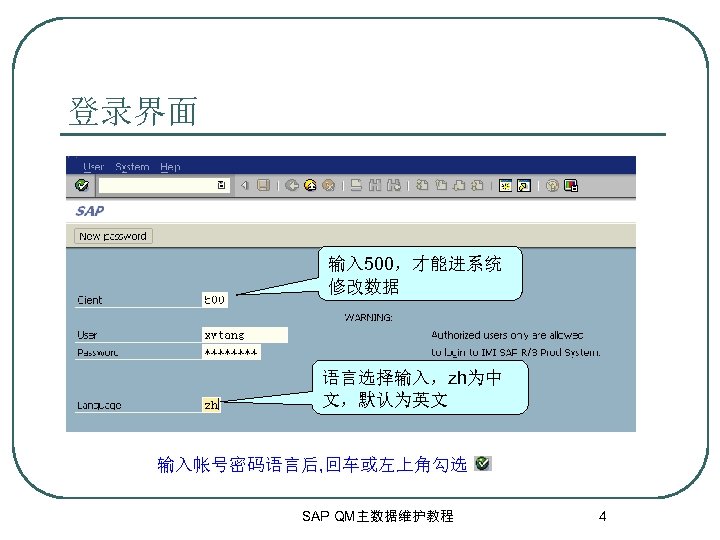Click the First Page icon

[x=422, y=186]
